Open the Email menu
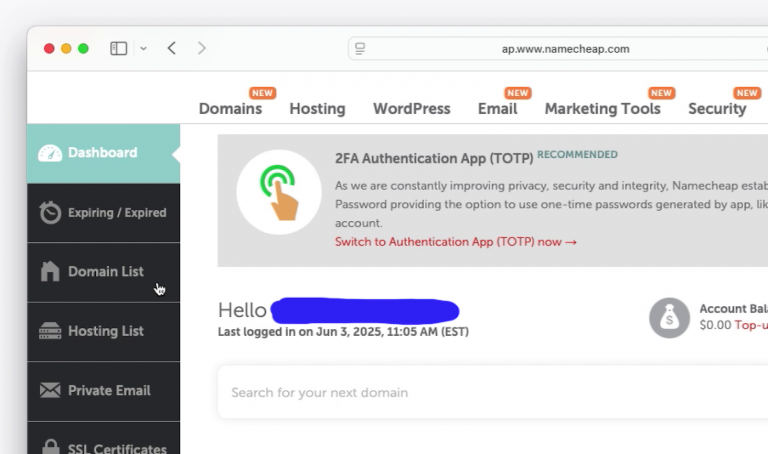 (x=497, y=109)
